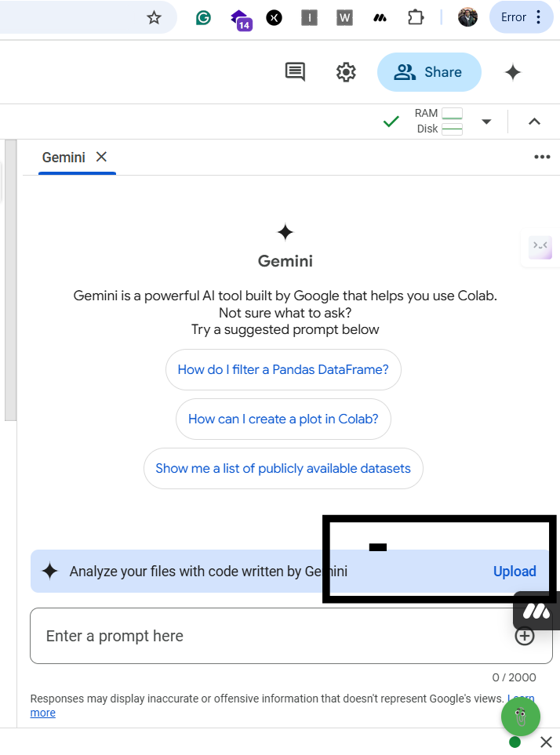Close the Gemini tab
560x755 pixels.
[x=101, y=157]
